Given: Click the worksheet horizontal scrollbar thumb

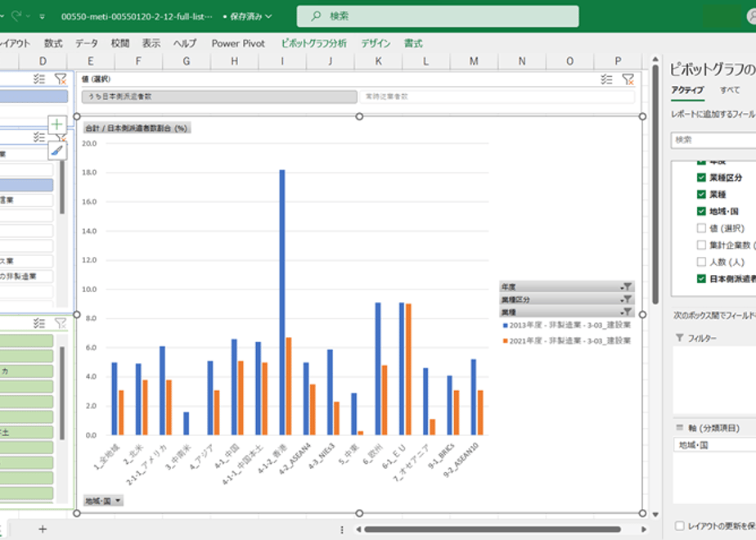Looking at the screenshot, I should [493, 529].
